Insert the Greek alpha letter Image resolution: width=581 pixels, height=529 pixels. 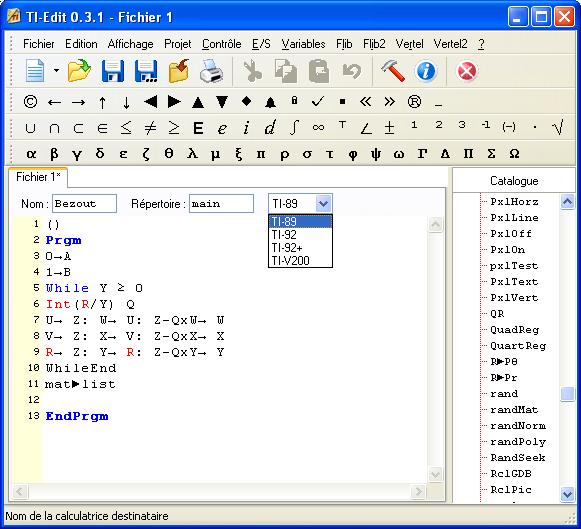(31, 154)
